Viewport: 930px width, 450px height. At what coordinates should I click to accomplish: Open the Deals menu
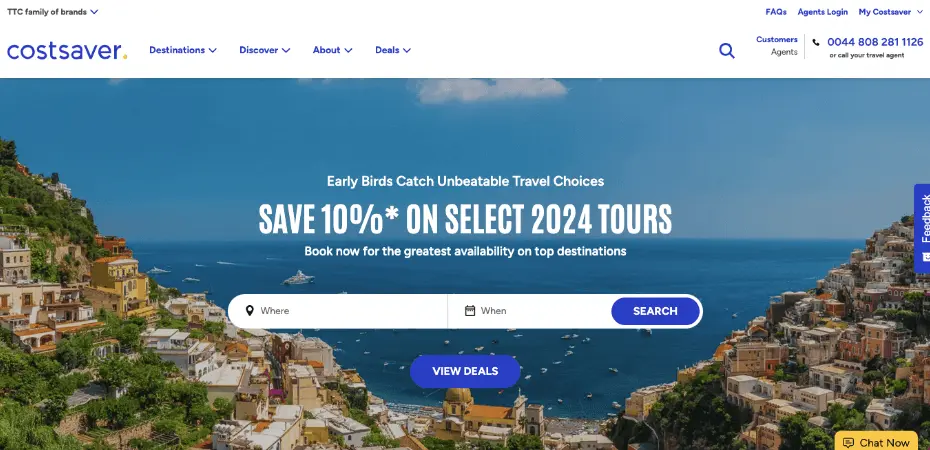click(393, 50)
